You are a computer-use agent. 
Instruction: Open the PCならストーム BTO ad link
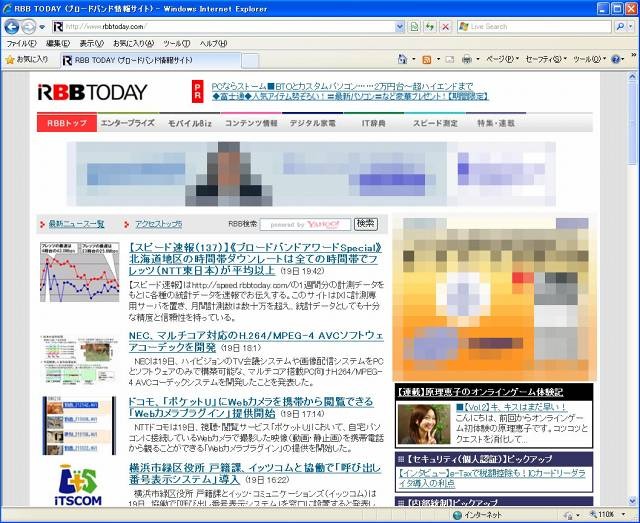pos(342,86)
